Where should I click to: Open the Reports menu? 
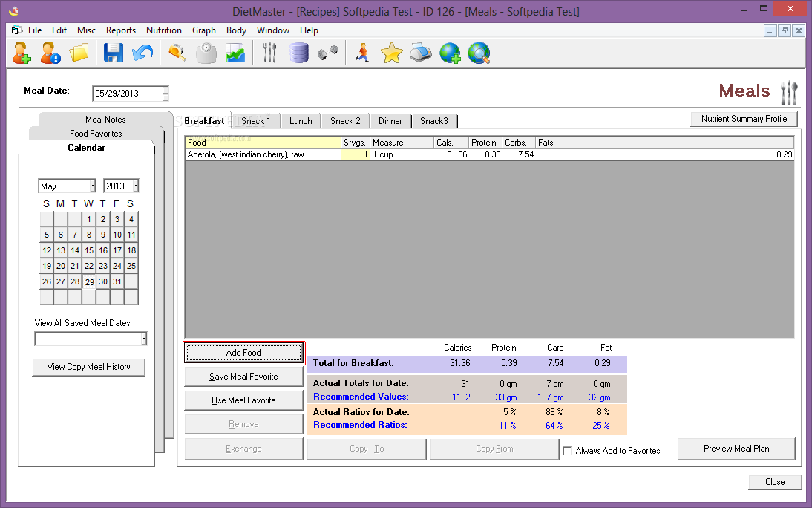121,30
